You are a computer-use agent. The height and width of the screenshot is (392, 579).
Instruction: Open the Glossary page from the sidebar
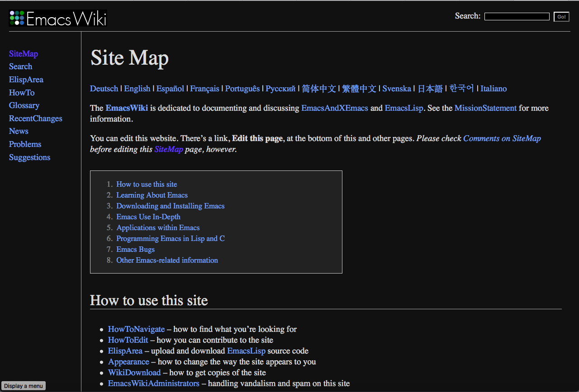24,105
